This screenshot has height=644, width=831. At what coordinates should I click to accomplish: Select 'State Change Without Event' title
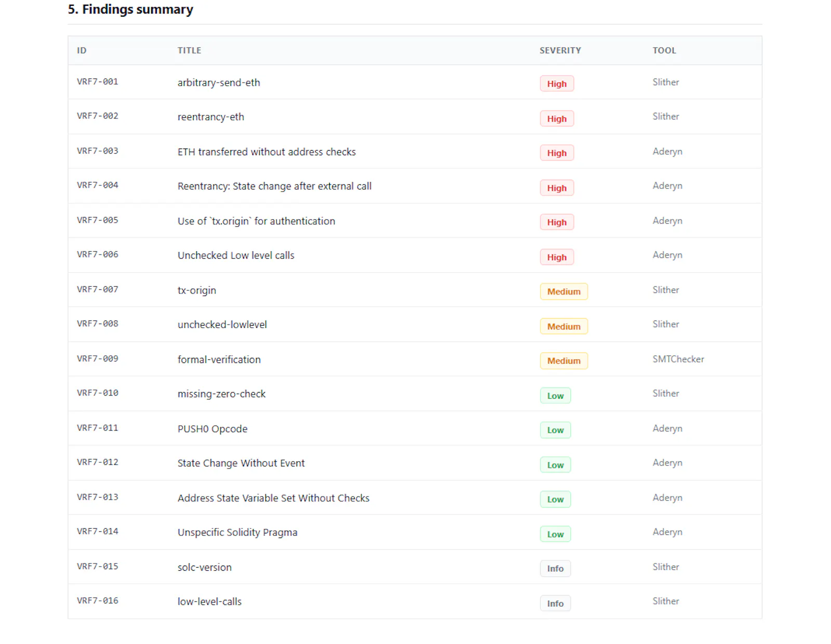coord(241,463)
